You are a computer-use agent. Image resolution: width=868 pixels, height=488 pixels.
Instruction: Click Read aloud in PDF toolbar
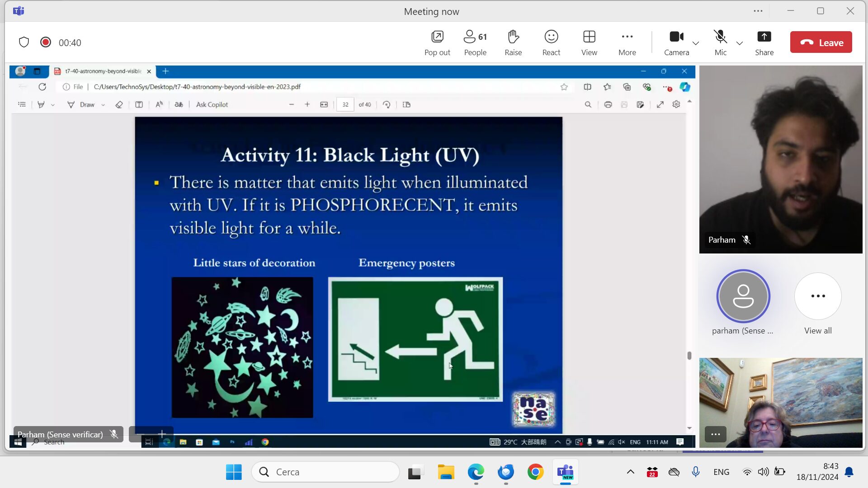tap(159, 104)
